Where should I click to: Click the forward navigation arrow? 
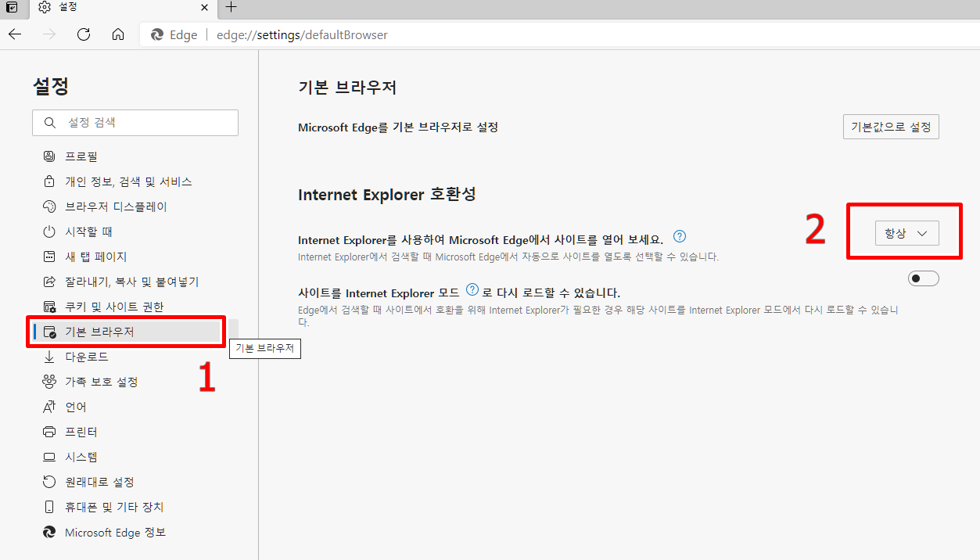pos(48,34)
